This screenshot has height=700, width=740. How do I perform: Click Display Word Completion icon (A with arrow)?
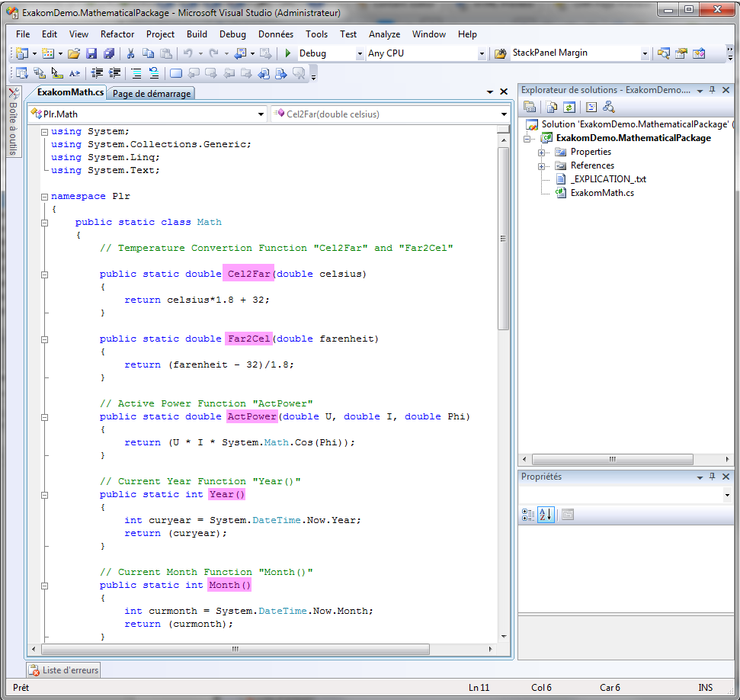[75, 73]
